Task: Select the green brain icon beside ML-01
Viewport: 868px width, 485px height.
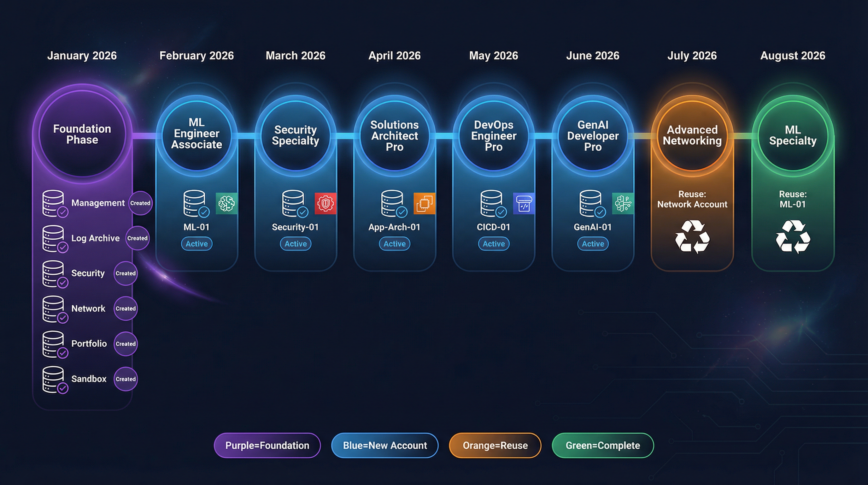Action: pos(226,204)
